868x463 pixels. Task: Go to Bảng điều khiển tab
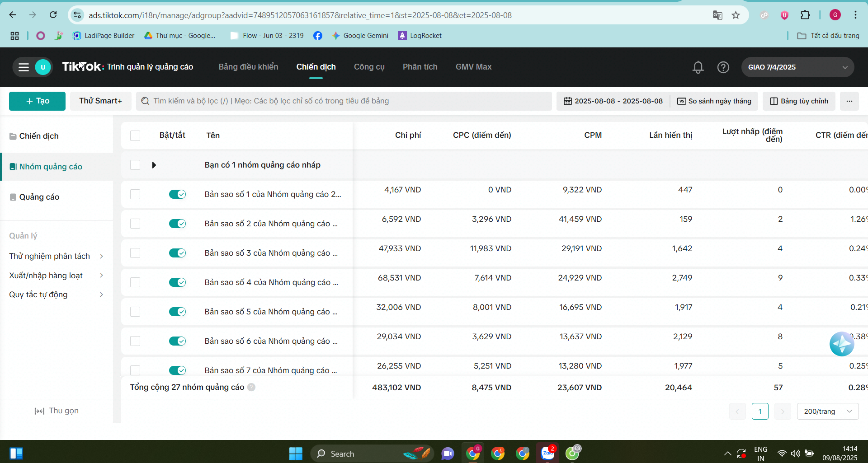[x=248, y=67]
